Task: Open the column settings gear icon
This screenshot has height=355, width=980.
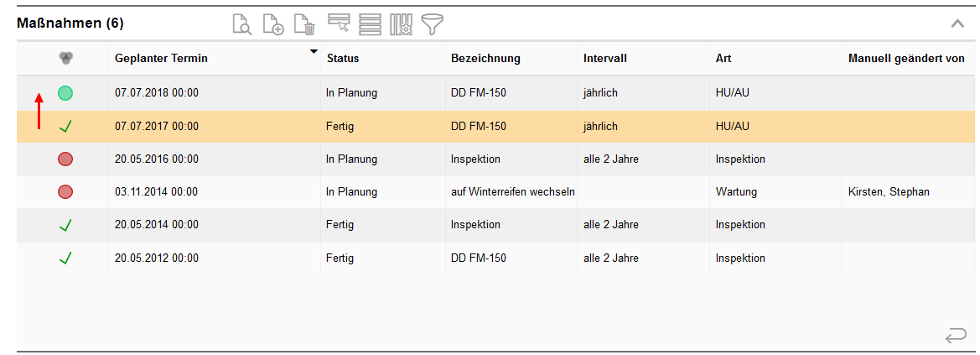Action: click(x=402, y=24)
